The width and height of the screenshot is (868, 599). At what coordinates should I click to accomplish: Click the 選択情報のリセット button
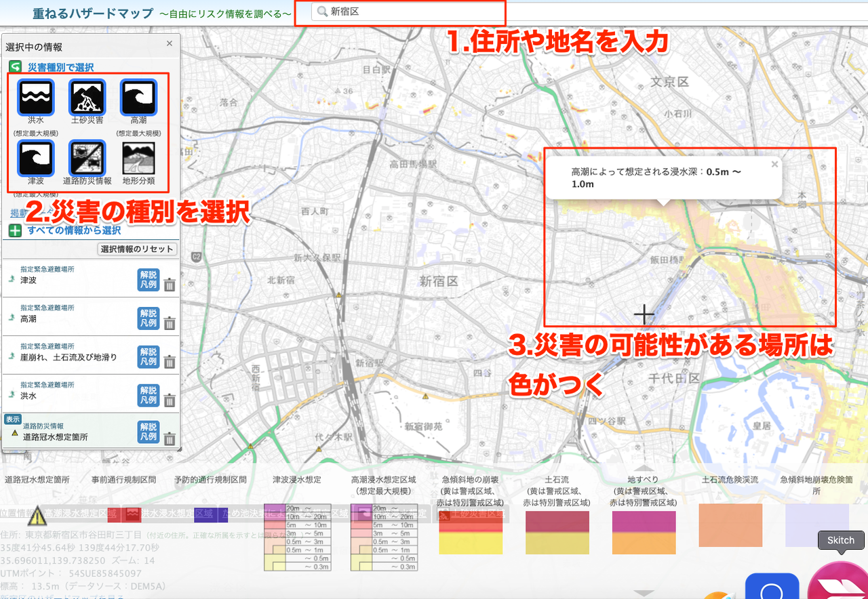point(138,249)
